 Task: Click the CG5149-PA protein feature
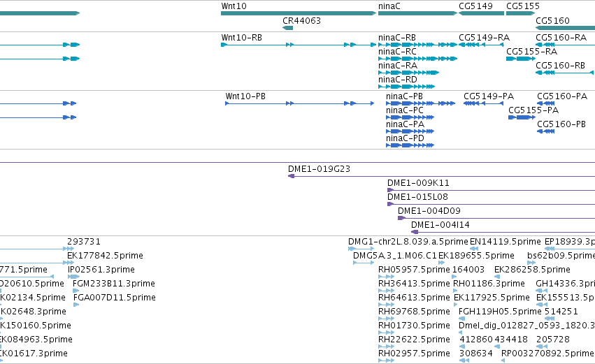(483, 103)
